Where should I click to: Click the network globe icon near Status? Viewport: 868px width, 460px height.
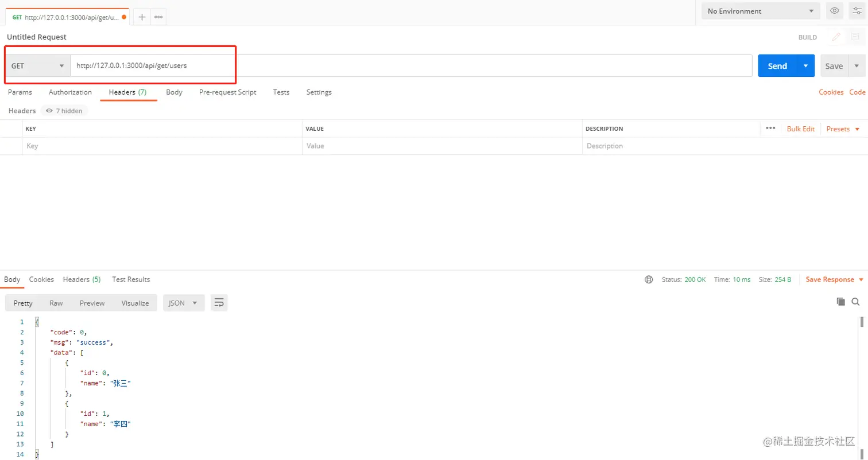[x=649, y=279]
